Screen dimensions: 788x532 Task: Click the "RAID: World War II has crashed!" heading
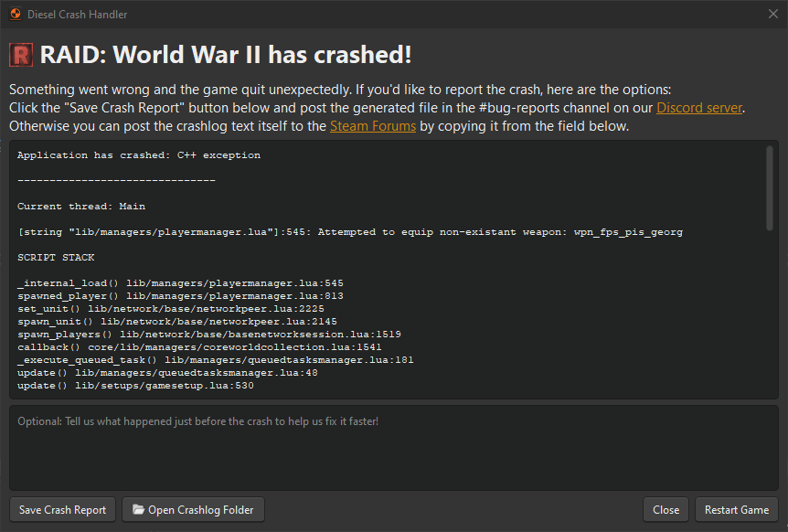tap(226, 54)
